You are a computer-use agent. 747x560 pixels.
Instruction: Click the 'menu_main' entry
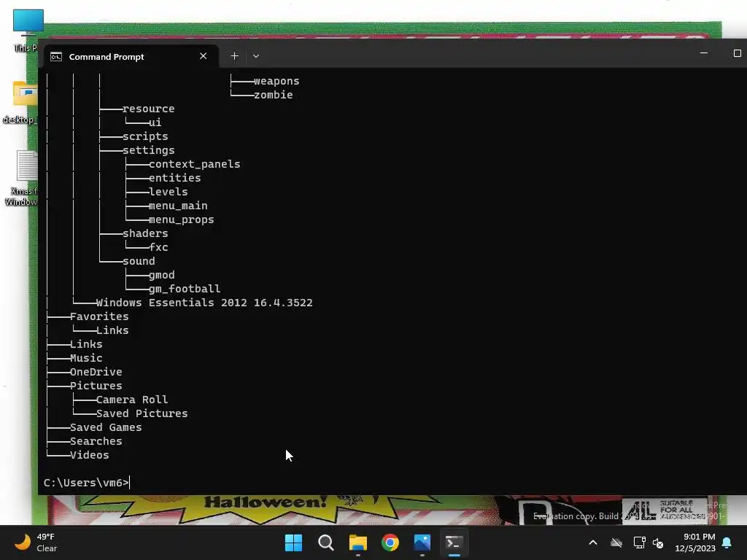click(178, 205)
